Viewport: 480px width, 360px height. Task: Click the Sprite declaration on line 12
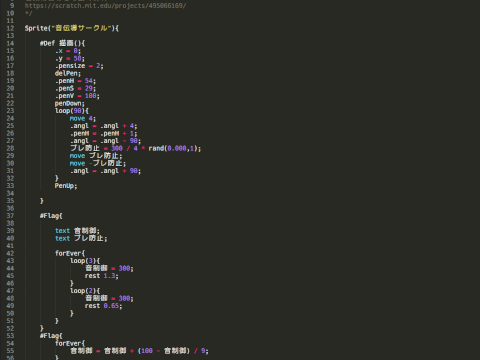72,28
